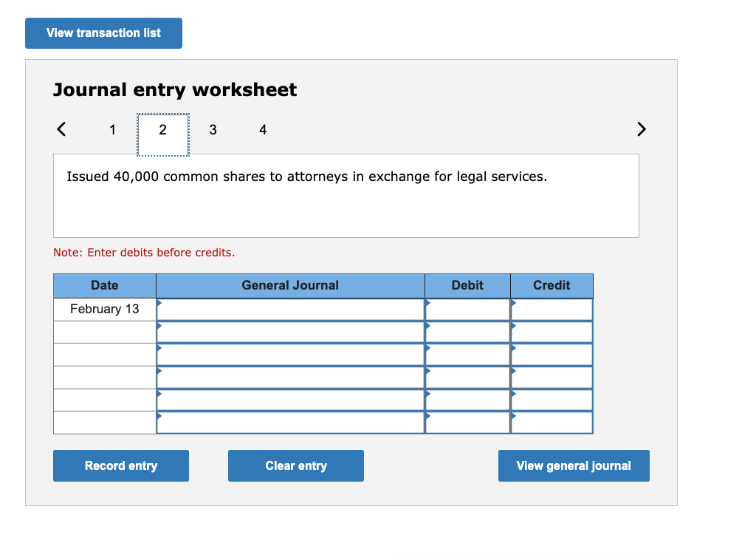
Task: Open General Journal account field in fifth row
Action: click(x=290, y=400)
